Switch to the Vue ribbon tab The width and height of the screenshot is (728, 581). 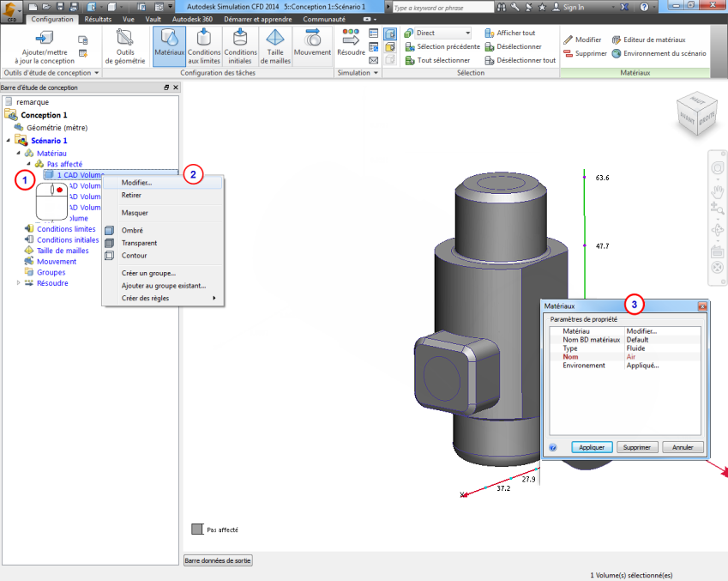tap(129, 19)
